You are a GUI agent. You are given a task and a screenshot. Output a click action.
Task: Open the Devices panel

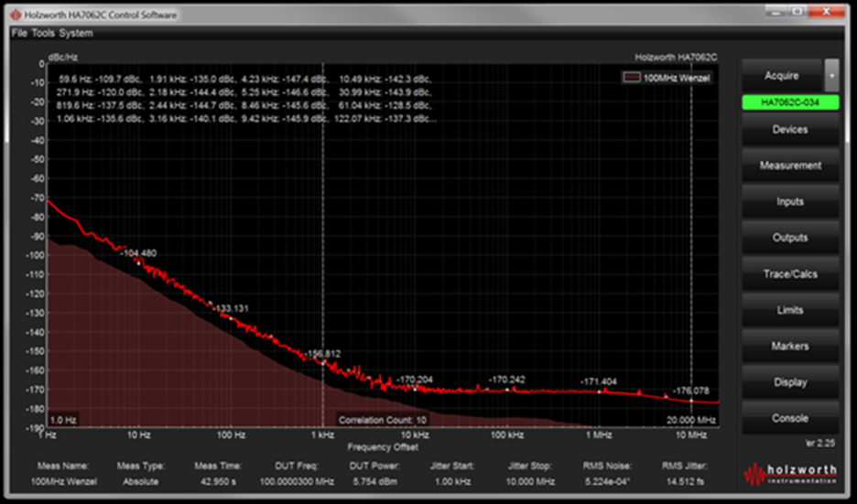tap(789, 130)
